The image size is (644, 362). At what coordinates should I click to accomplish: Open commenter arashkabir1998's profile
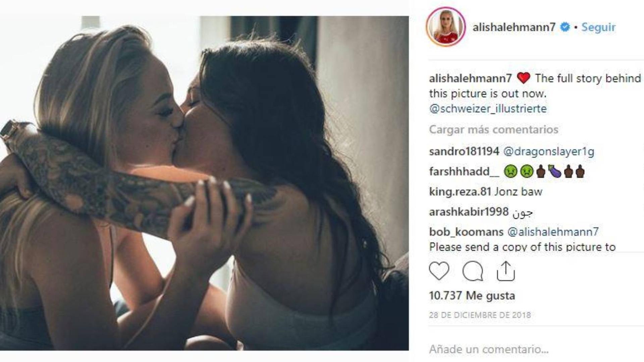[x=469, y=212]
